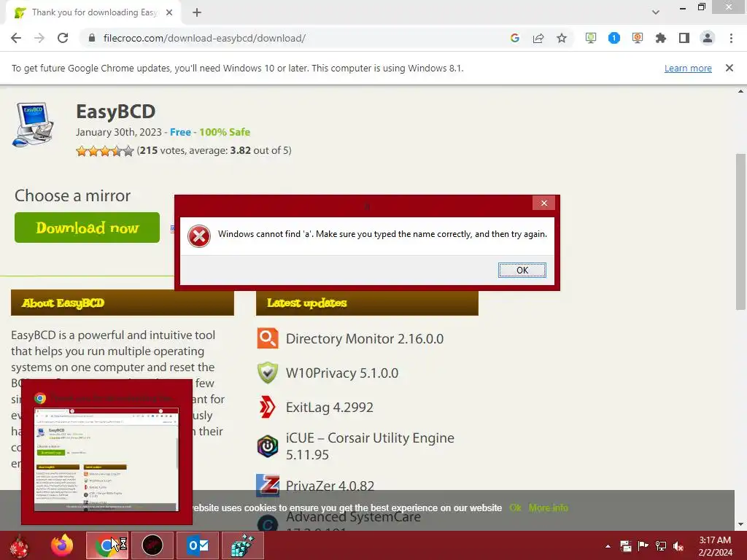Click the orange monitor extension icon
The width and height of the screenshot is (747, 560).
(638, 38)
